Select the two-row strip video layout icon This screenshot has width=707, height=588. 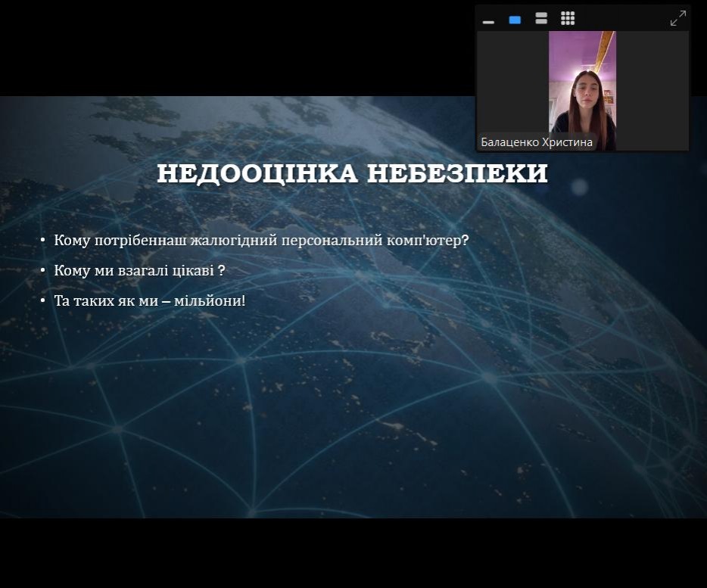tap(541, 19)
